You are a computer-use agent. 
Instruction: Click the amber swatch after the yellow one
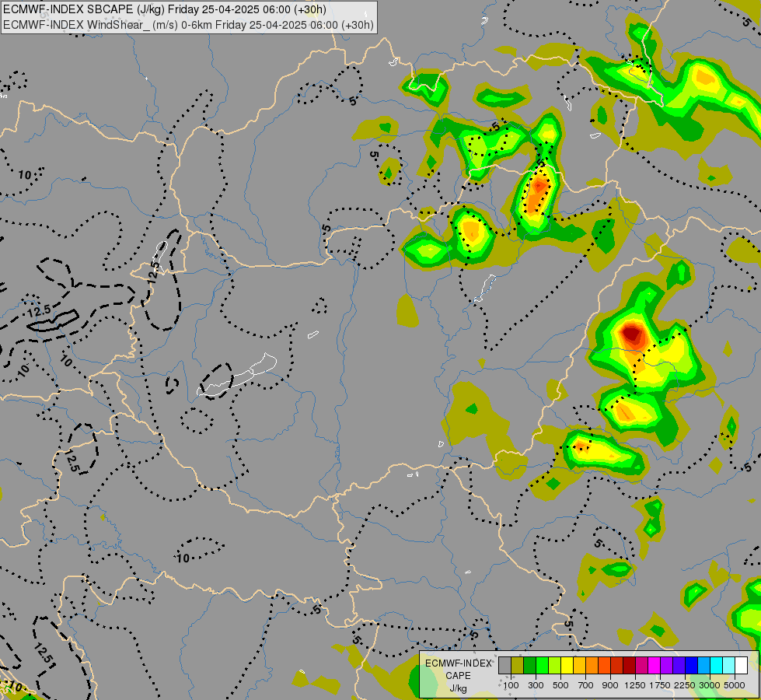tap(579, 666)
